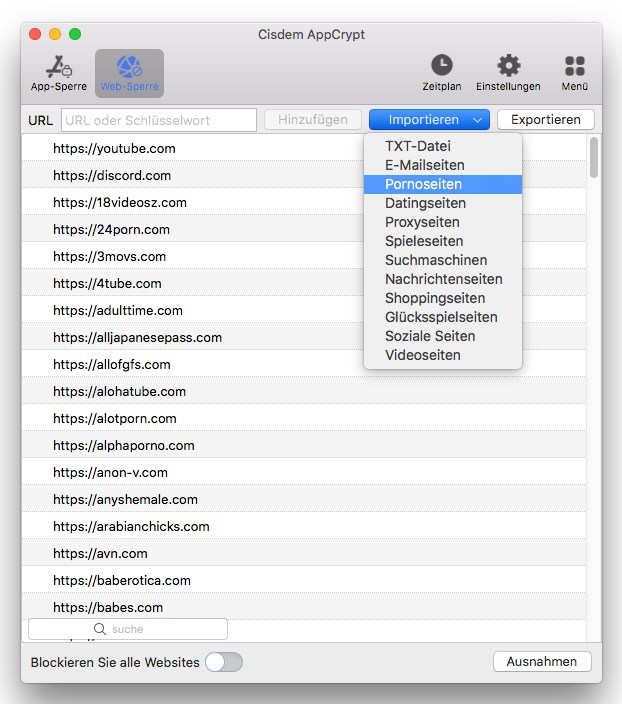Click into the suche search field
Screen dimensions: 622x704
128,629
